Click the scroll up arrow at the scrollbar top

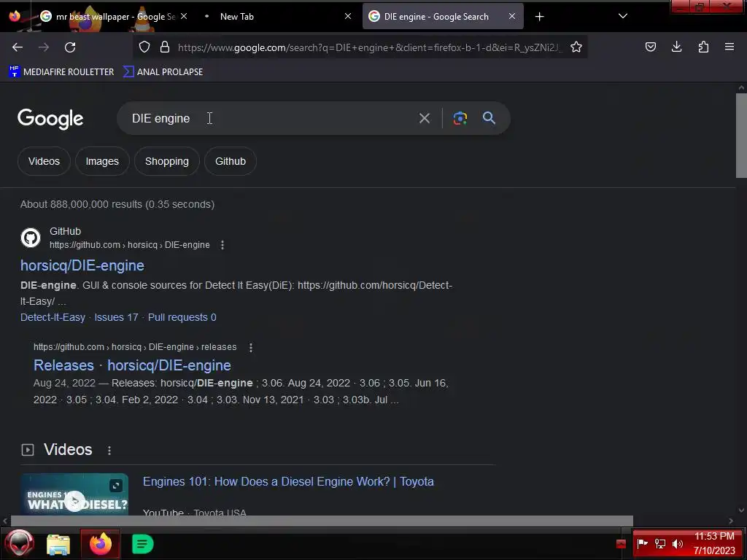741,87
